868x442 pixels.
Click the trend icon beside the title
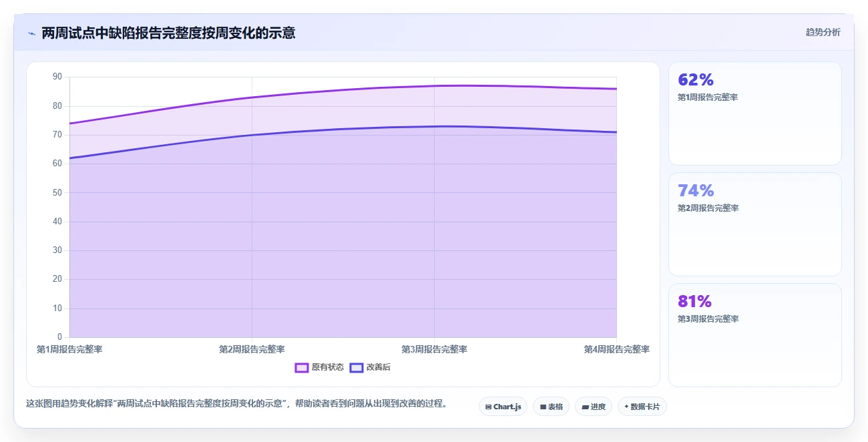[x=31, y=33]
